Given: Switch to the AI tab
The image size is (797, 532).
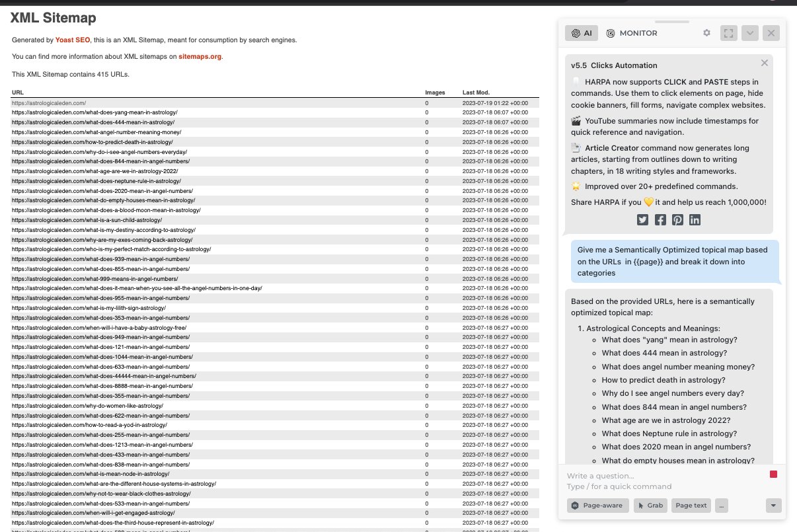Looking at the screenshot, I should pos(581,32).
